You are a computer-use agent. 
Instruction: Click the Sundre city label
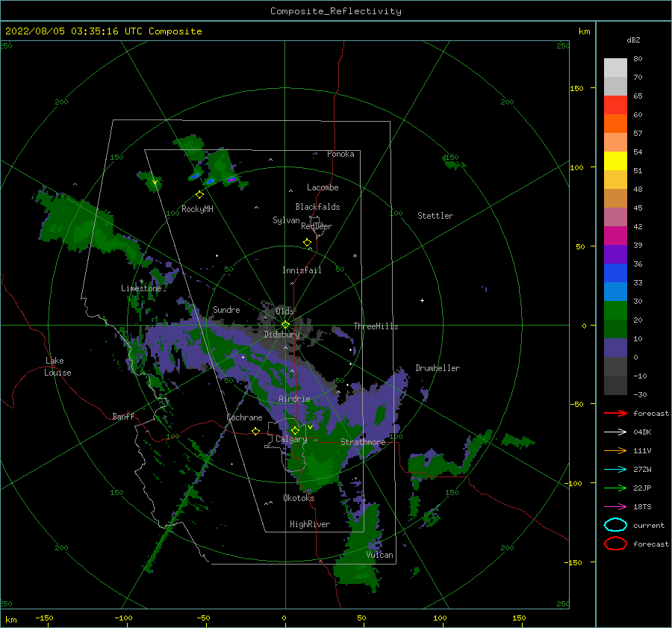pos(226,309)
